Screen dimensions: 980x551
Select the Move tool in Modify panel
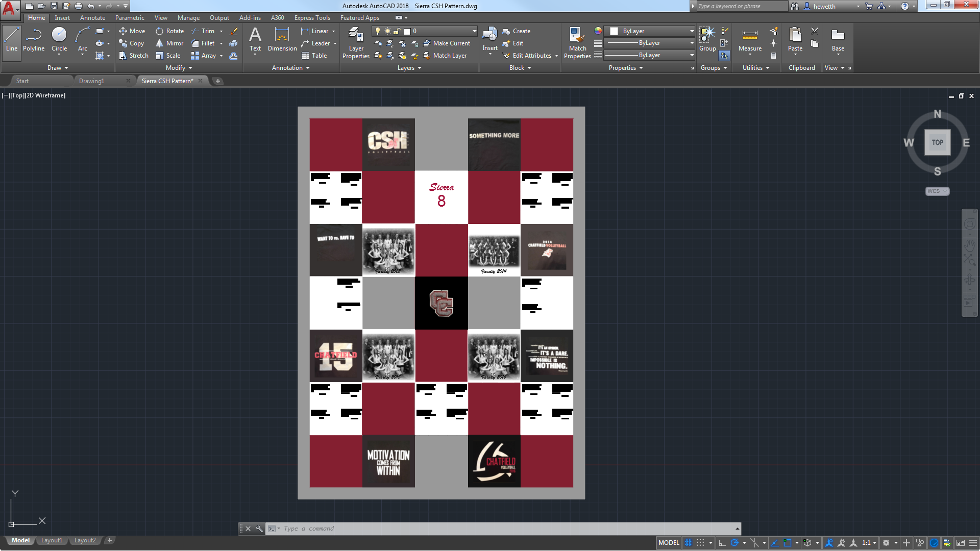(132, 31)
